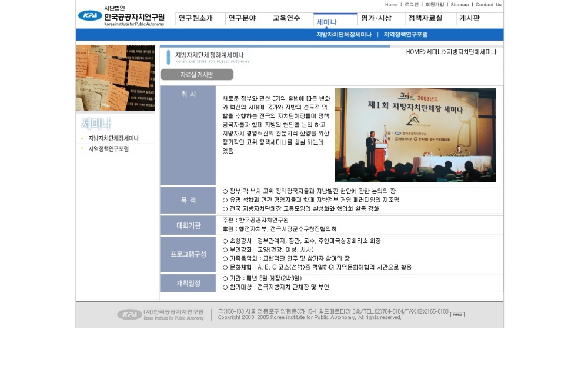Choose the 교육연수 menu
Viewport: 588px width, 379px height.
(286, 18)
